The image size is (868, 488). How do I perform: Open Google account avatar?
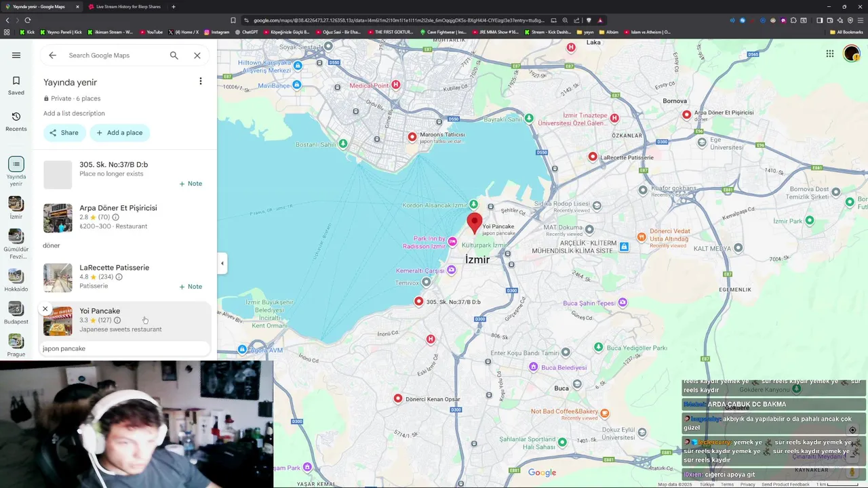pyautogui.click(x=852, y=54)
